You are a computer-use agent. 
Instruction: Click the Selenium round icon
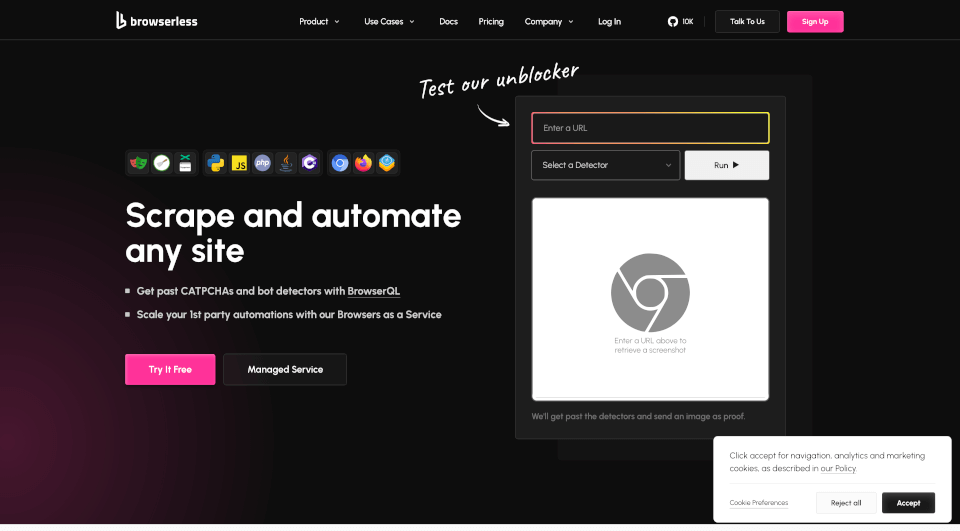point(162,163)
